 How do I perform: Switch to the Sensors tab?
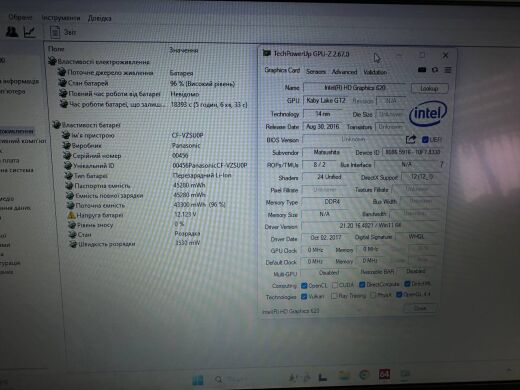click(x=315, y=71)
